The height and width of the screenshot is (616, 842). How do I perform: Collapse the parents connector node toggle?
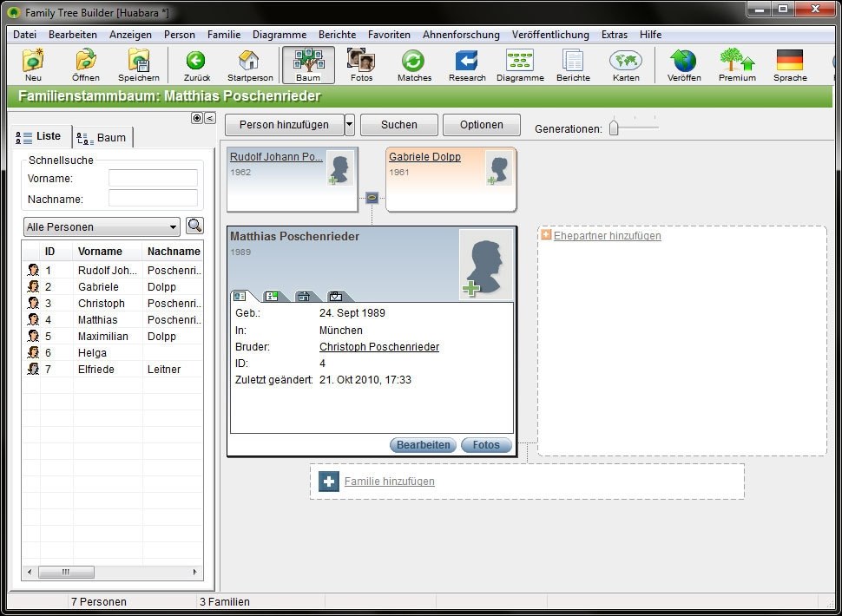(x=372, y=197)
